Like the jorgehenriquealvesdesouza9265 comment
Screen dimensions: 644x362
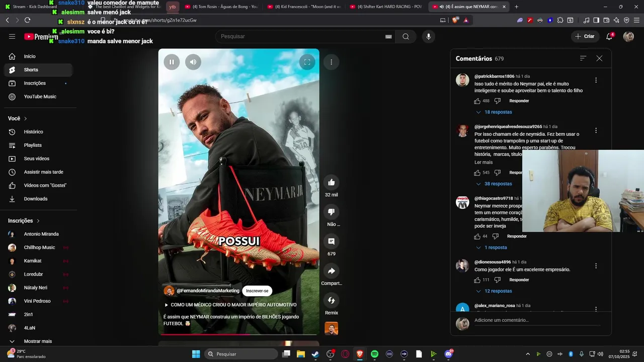477,173
